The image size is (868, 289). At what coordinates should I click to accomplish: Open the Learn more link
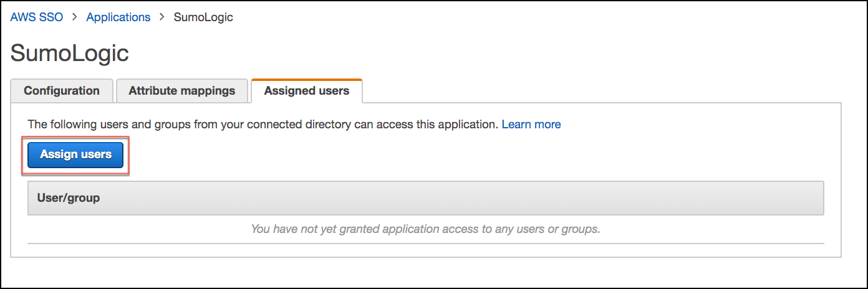[x=531, y=125]
